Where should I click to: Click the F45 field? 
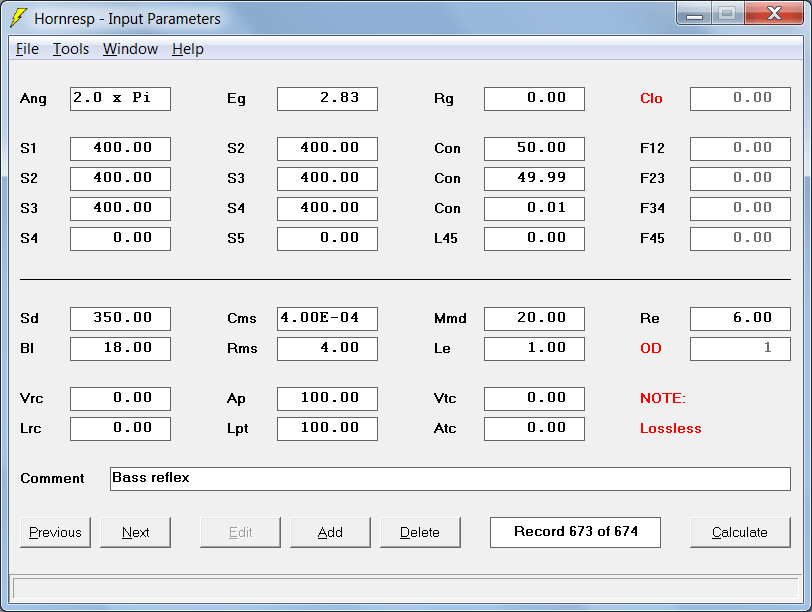(x=741, y=239)
